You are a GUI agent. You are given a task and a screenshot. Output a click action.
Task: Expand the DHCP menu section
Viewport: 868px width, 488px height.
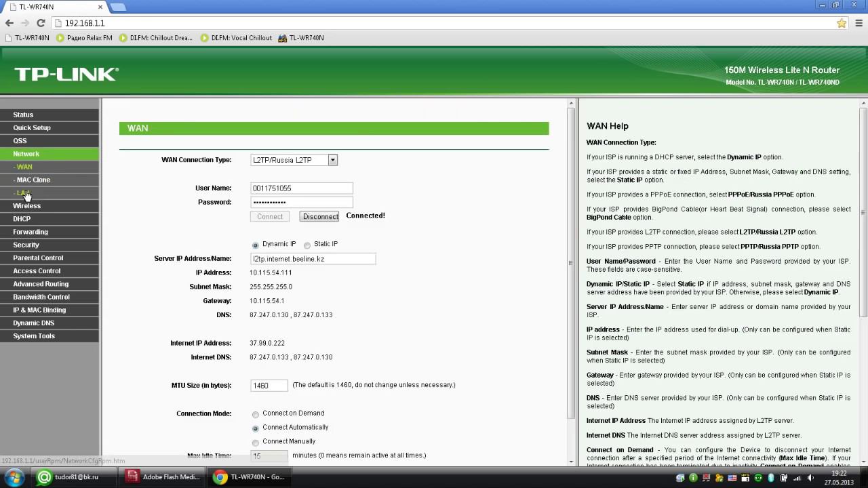tap(50, 219)
